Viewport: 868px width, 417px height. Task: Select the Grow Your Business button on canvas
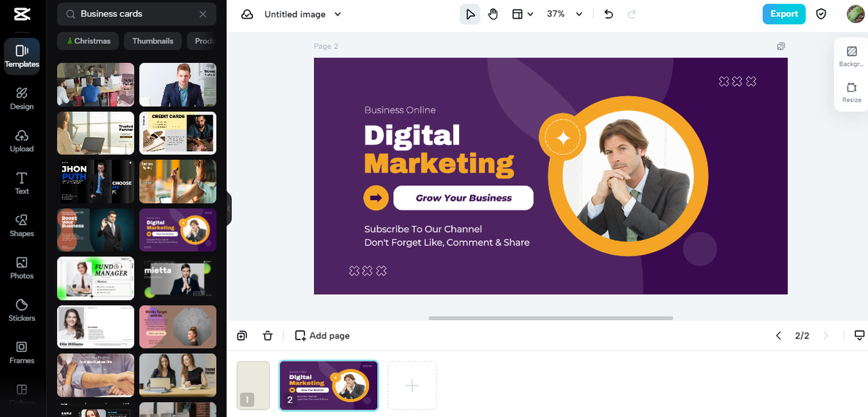tap(463, 198)
